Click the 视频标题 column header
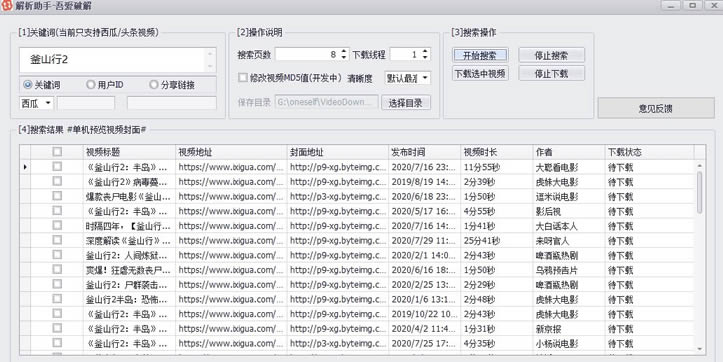 [129, 152]
